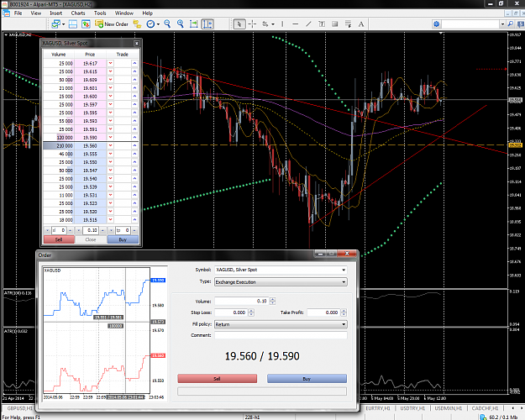Viewport: 525px width, 420px height.
Task: Click Buy button in depth of market
Action: 123,239
